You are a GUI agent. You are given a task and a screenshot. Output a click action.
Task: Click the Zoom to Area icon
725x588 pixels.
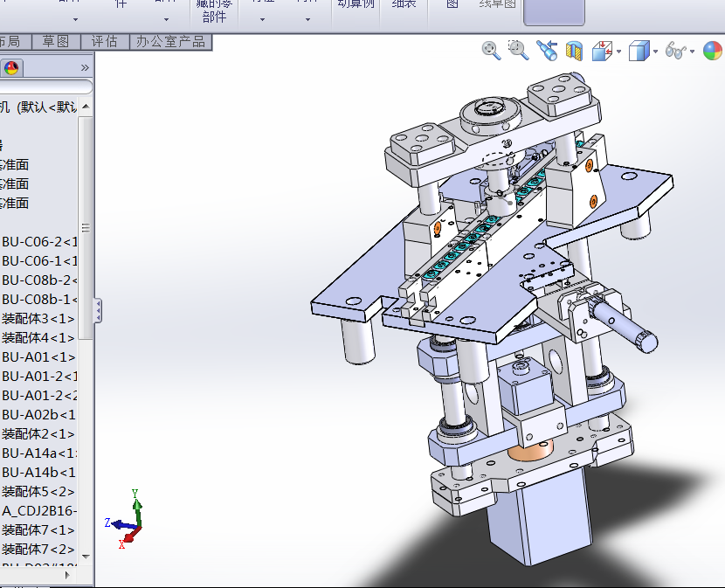tap(519, 51)
